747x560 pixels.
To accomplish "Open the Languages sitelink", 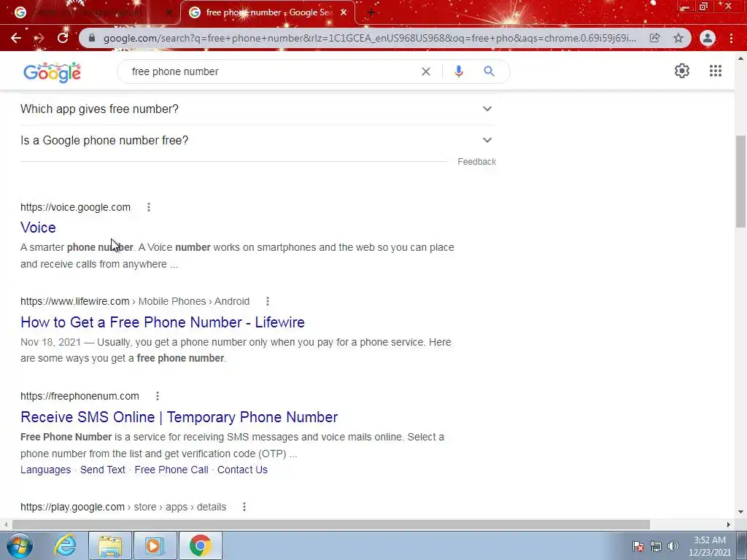I will pyautogui.click(x=45, y=470).
